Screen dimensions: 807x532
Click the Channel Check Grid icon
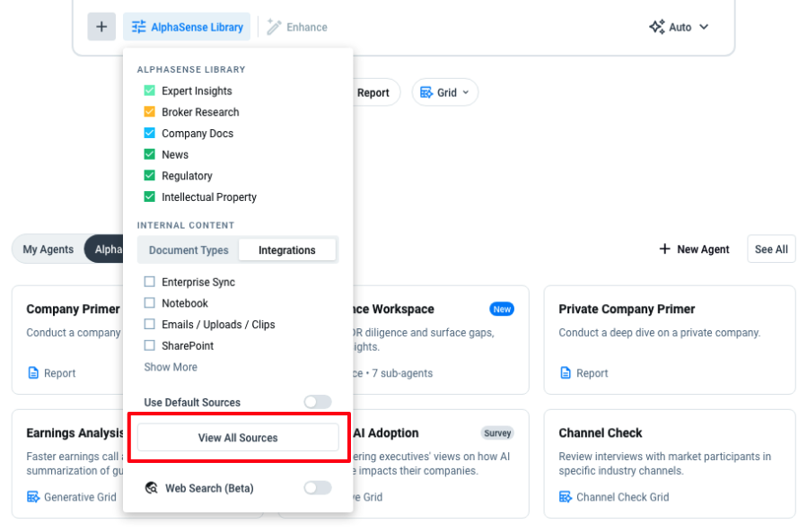[566, 497]
